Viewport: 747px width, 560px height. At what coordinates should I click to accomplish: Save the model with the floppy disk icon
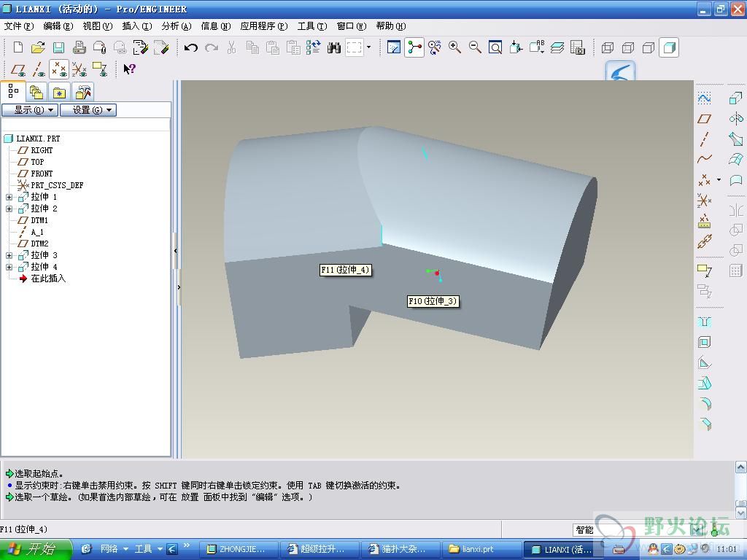click(58, 47)
